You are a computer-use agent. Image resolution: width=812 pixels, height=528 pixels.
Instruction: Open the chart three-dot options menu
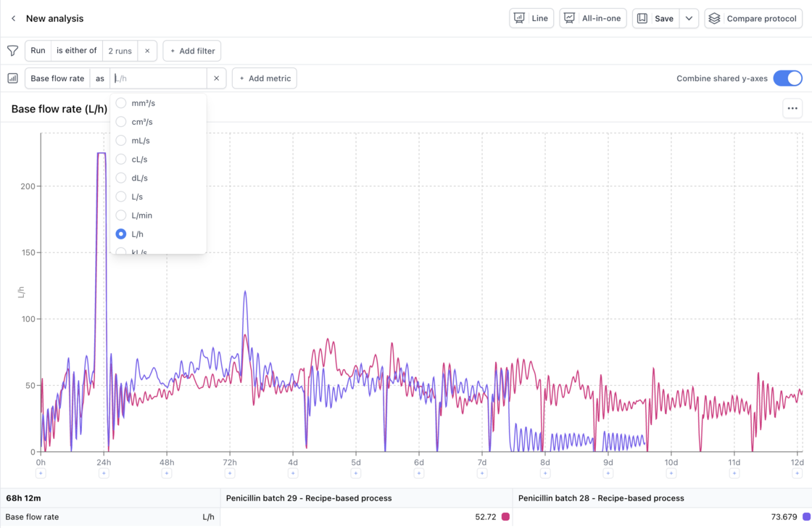(x=792, y=109)
